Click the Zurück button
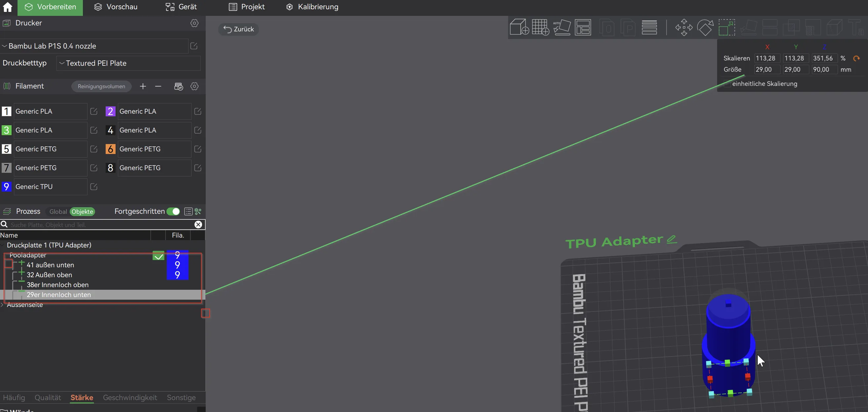This screenshot has height=412, width=868. click(239, 29)
